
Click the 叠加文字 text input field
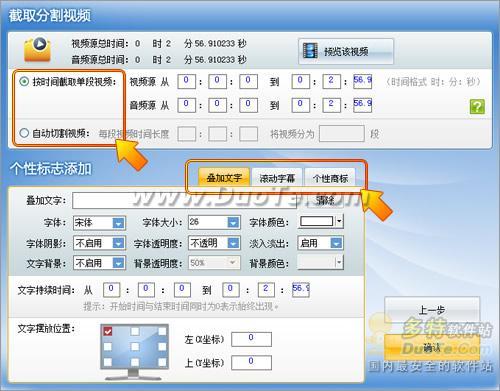click(x=184, y=200)
